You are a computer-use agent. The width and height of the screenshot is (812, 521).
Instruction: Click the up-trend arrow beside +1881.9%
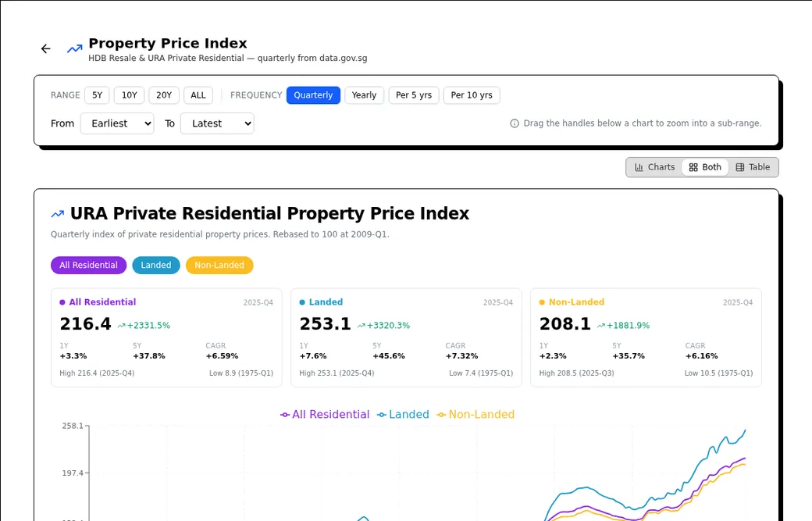coord(600,326)
